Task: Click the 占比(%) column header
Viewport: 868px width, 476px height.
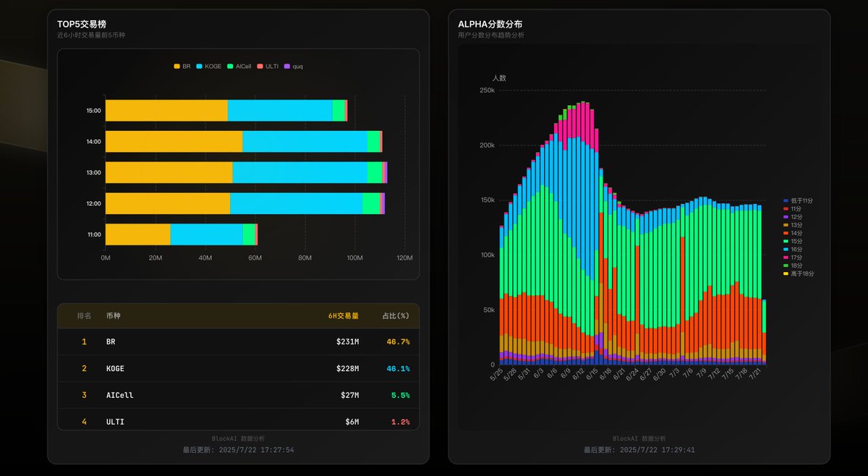Action: pyautogui.click(x=395, y=315)
